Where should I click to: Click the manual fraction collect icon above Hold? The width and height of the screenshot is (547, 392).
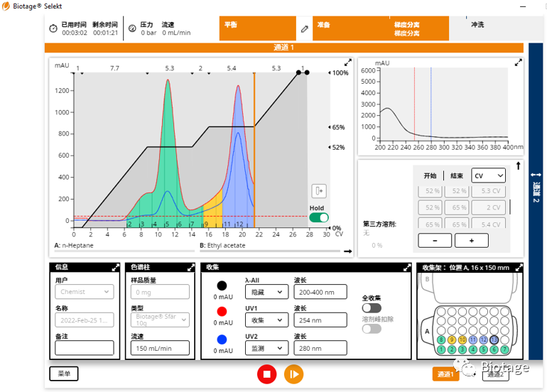pos(319,191)
